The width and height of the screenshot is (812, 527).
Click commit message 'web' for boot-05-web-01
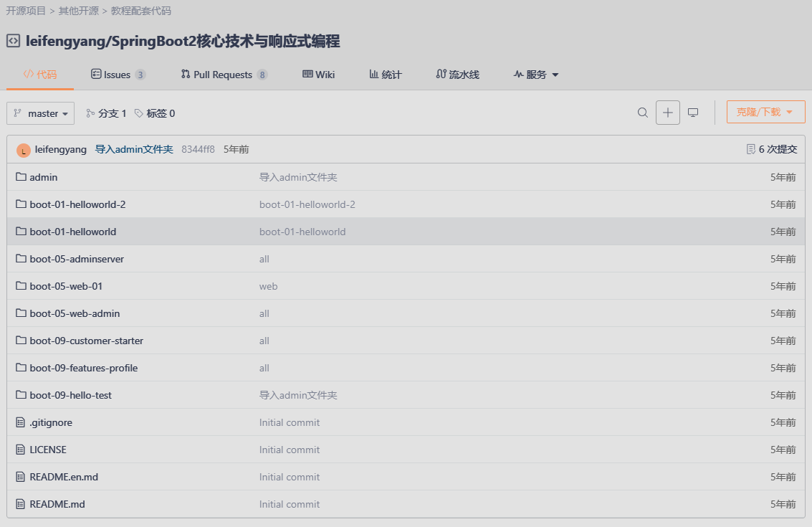click(x=268, y=286)
